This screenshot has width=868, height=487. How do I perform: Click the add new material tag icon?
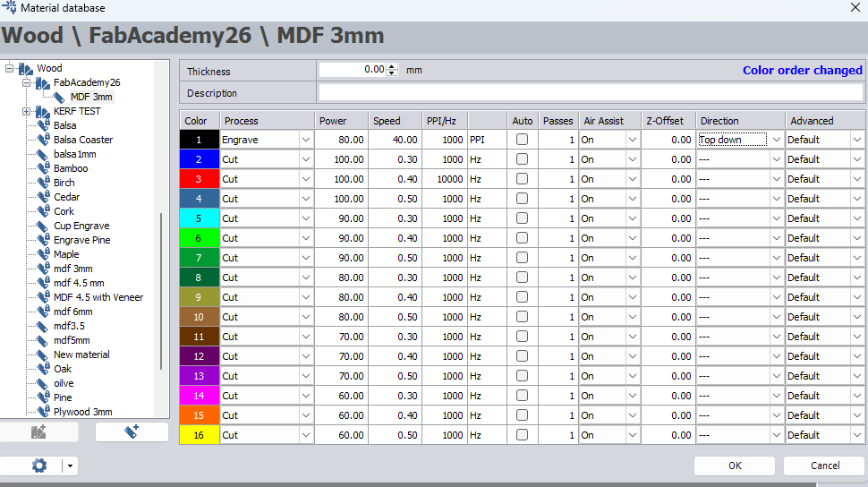[132, 431]
